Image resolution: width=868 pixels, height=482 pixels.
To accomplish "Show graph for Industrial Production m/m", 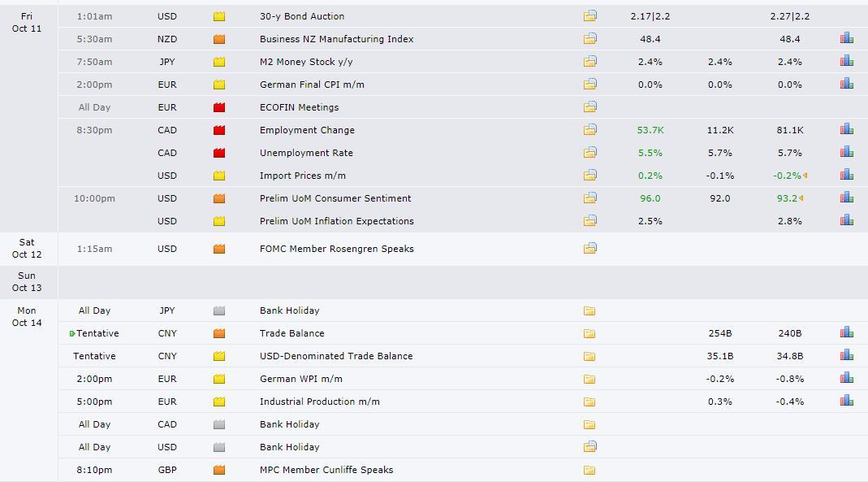I will click(x=847, y=402).
